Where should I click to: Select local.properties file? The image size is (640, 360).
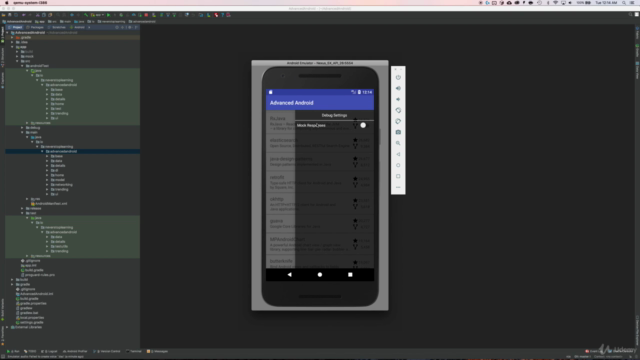coord(30,318)
